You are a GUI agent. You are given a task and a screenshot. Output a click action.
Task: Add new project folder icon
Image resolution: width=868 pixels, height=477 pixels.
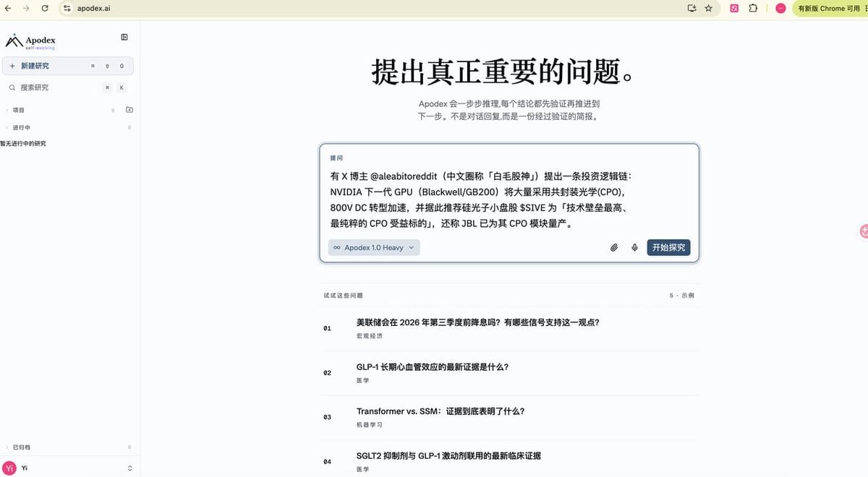tap(129, 110)
